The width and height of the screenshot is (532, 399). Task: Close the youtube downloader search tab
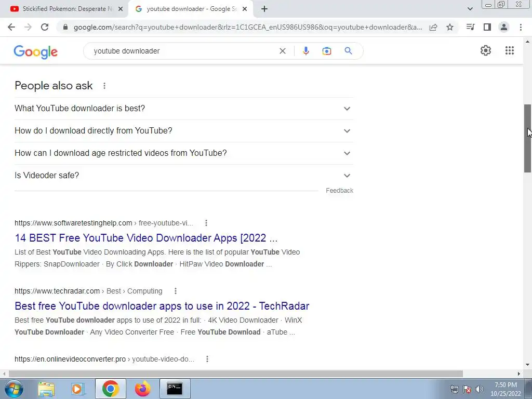click(x=245, y=9)
